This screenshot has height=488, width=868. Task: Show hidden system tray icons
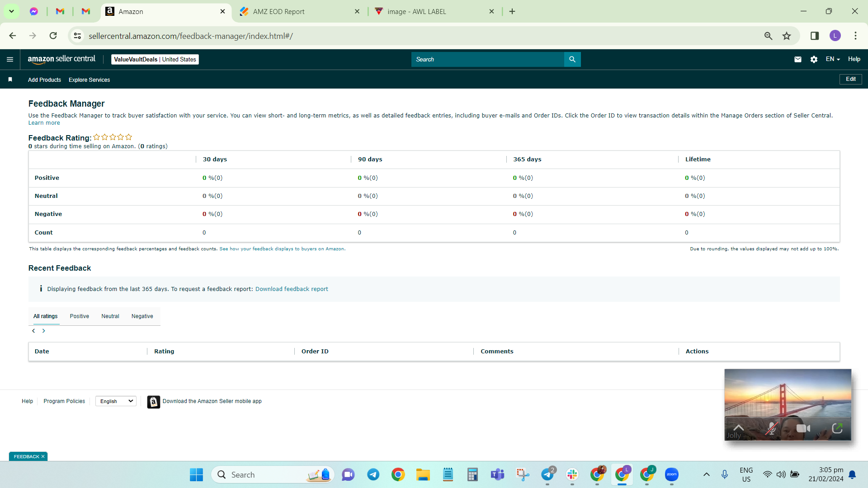[x=706, y=475]
